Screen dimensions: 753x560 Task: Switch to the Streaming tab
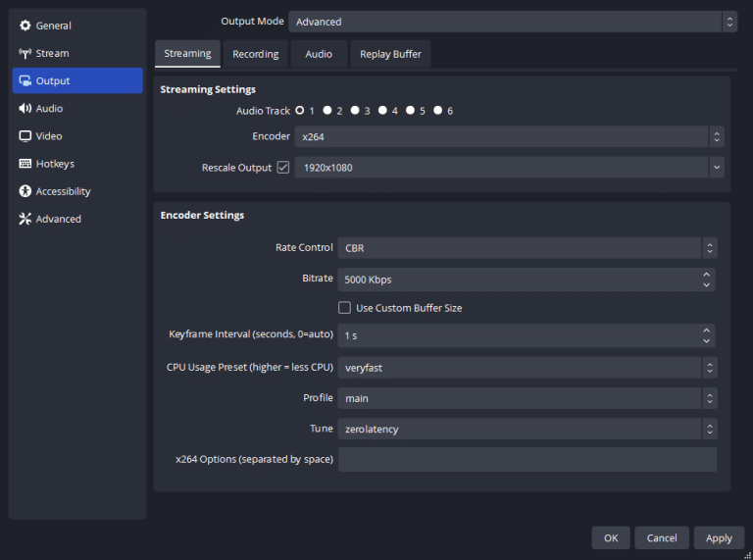pos(187,53)
